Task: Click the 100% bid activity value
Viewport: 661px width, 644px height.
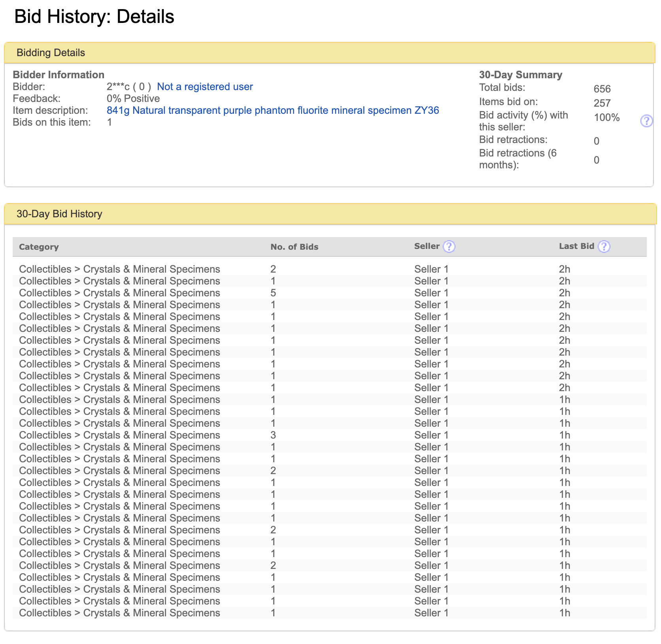Action: click(x=606, y=118)
